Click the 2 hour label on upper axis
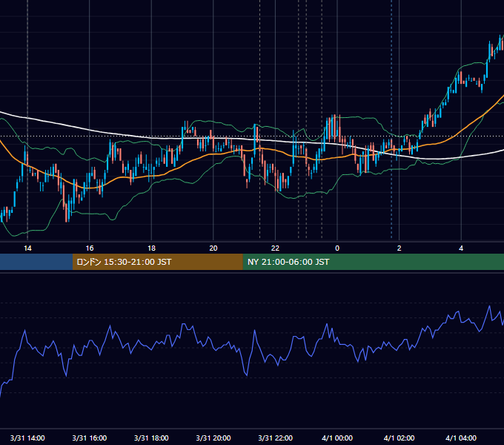The image size is (504, 445). [x=399, y=248]
